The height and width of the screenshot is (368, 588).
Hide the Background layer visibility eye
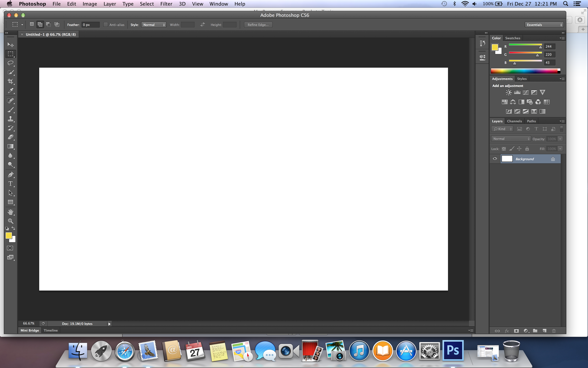click(x=495, y=159)
